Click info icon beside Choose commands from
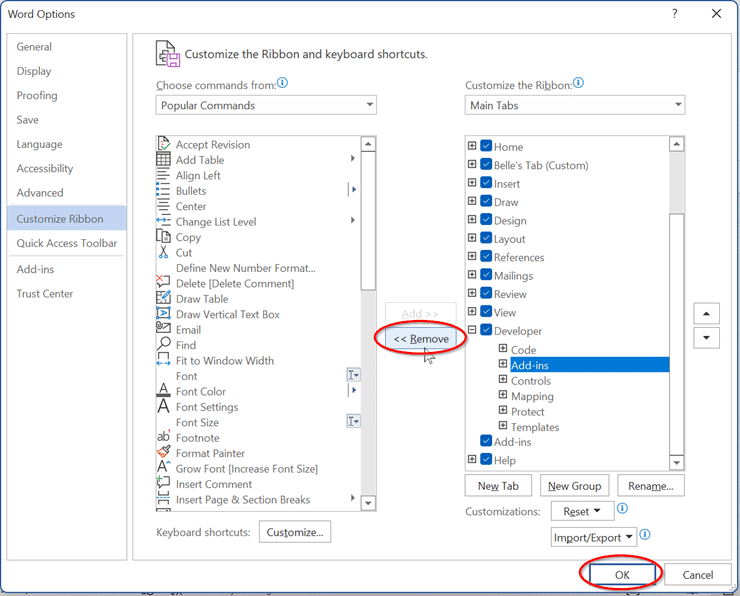740x596 pixels. [x=282, y=83]
